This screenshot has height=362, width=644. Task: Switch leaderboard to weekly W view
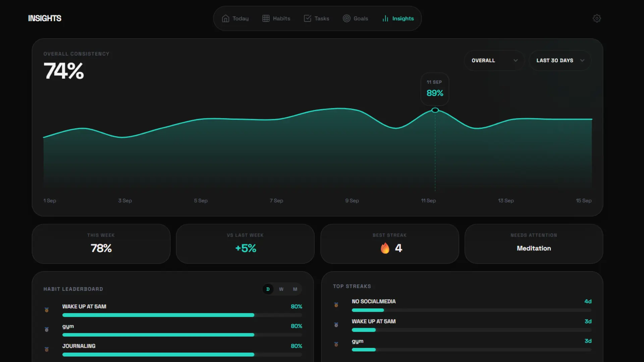click(281, 289)
